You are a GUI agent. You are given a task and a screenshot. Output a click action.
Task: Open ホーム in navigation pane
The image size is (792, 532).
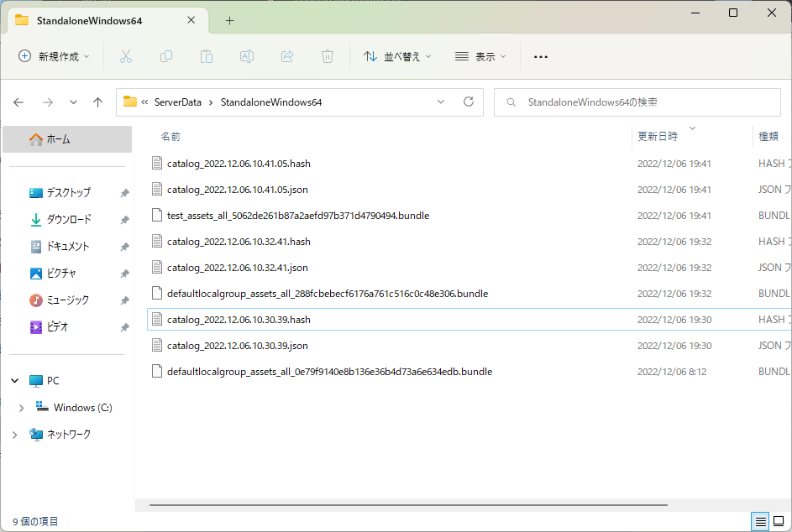tap(67, 138)
